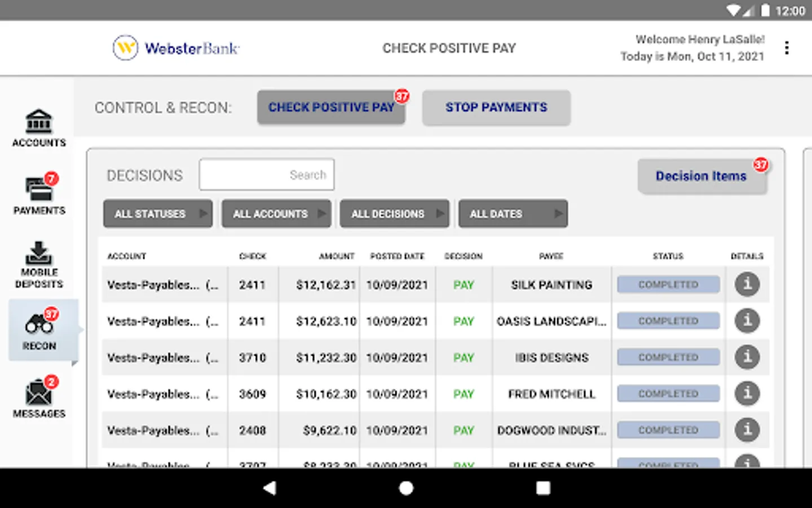Tap the Android back navigation button

tap(270, 488)
